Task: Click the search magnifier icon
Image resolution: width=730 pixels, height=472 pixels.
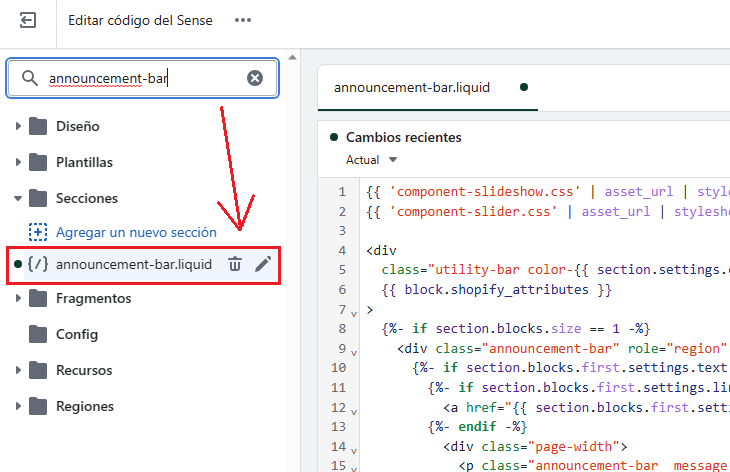Action: (x=30, y=78)
